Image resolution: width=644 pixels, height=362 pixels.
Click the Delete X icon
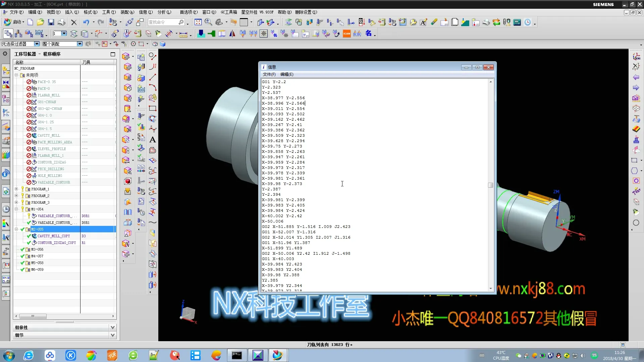[x=74, y=22]
